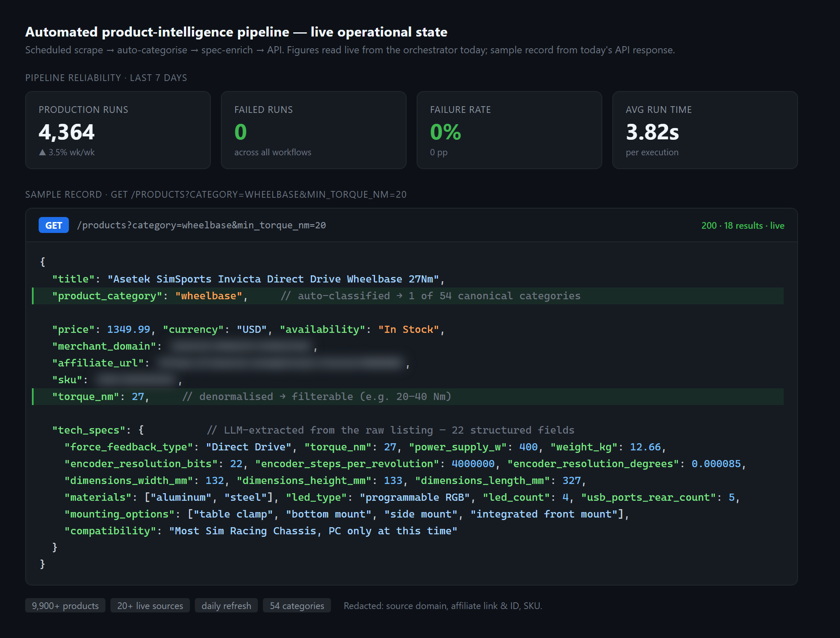Click the weight_kg value 12.66
840x638 pixels.
coord(645,447)
